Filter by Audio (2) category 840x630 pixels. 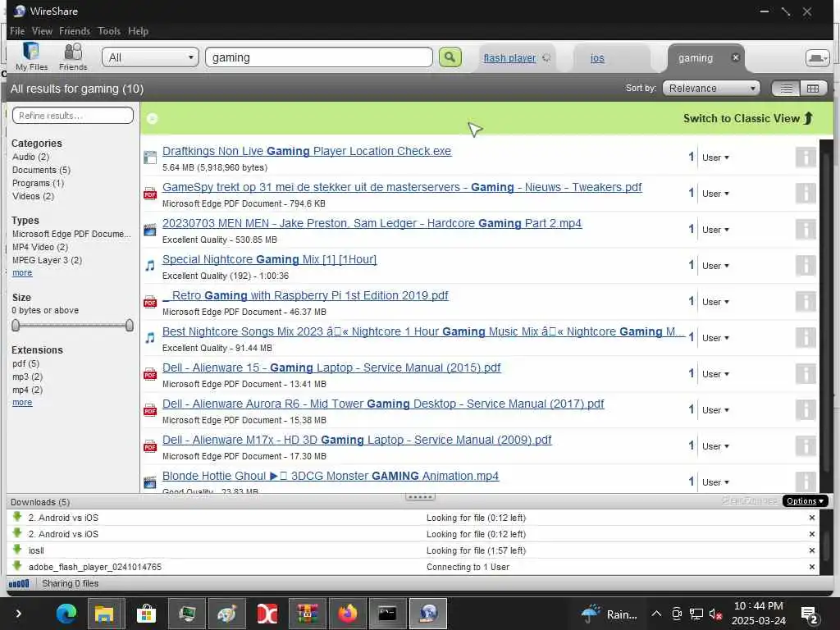click(x=30, y=157)
